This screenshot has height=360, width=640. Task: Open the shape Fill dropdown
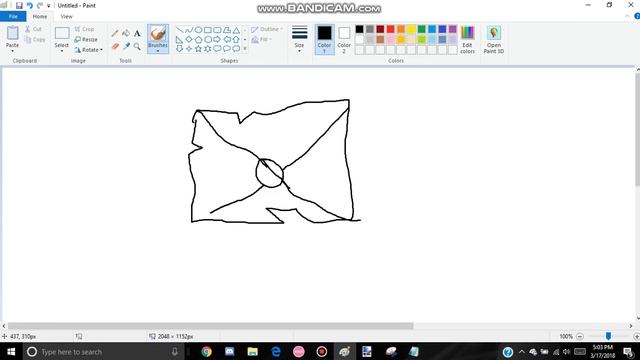tap(261, 40)
